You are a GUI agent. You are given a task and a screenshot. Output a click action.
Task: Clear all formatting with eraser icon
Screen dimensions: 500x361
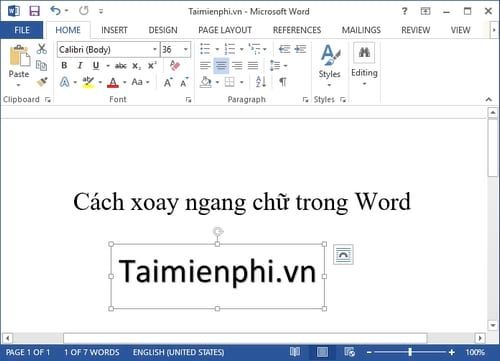(175, 65)
